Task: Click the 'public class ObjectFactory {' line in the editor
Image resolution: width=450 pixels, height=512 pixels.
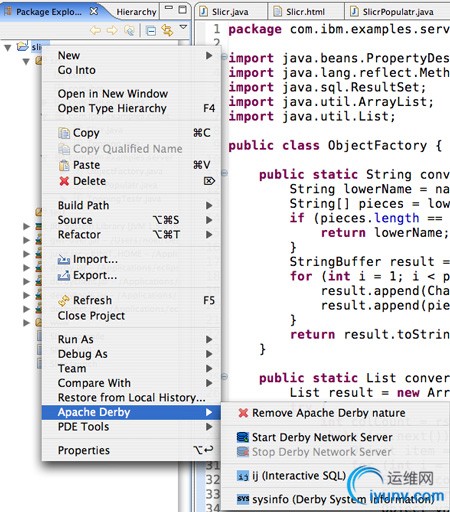Action: tap(335, 146)
